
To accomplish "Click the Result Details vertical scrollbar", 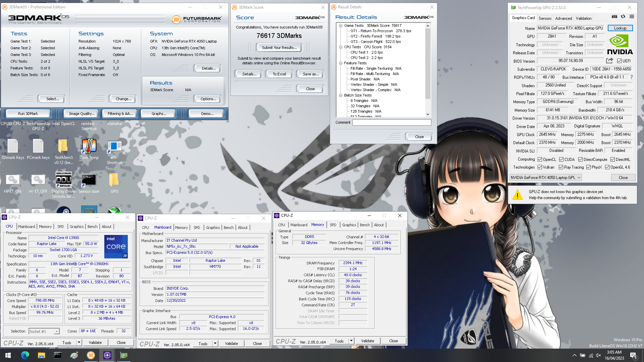I will (428, 70).
